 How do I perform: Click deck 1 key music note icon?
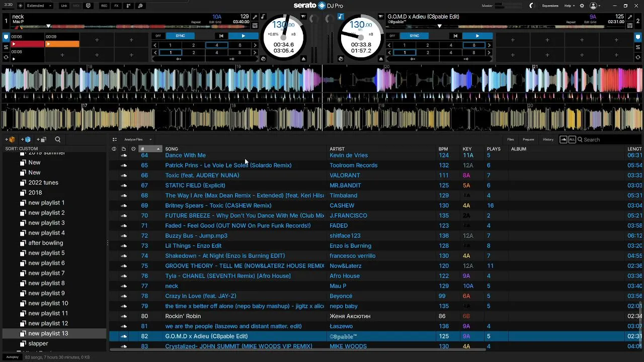(263, 17)
